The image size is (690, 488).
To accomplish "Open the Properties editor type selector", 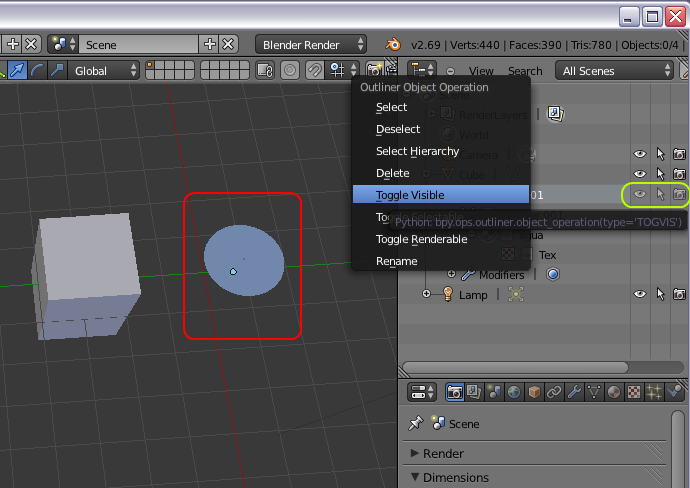I will (x=422, y=392).
